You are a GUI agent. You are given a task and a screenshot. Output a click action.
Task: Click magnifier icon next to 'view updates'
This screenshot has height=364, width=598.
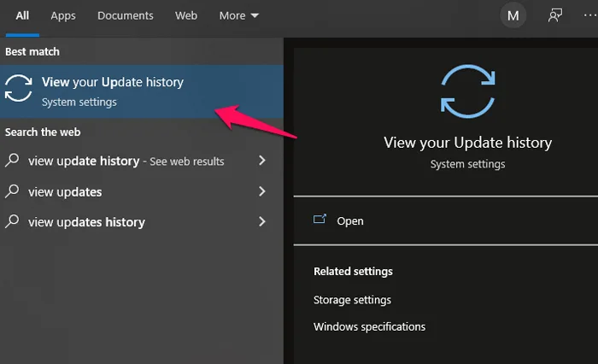tap(12, 191)
